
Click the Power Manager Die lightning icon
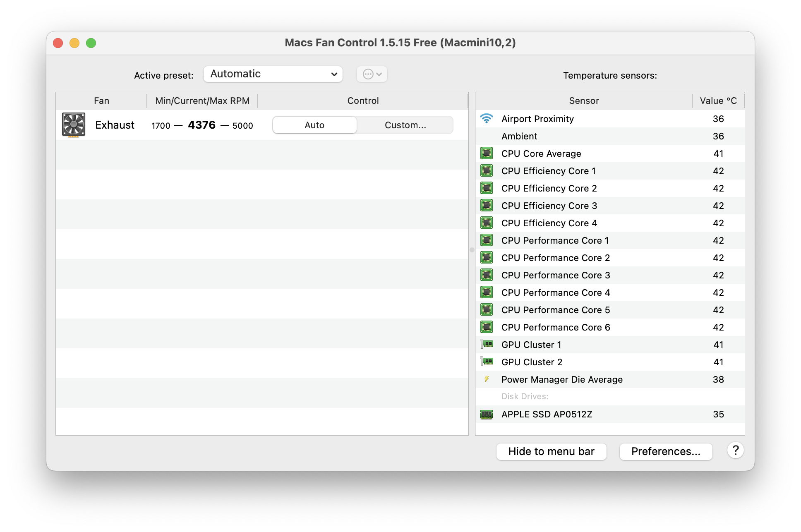pyautogui.click(x=487, y=379)
